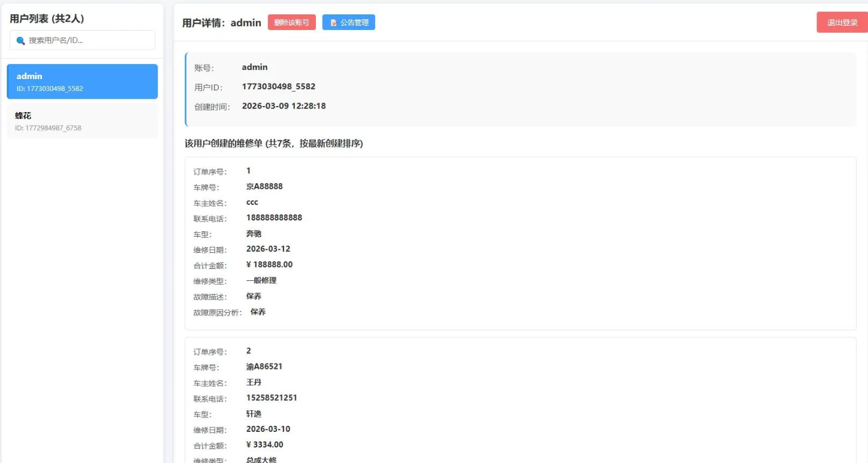Click license plate 渝A86521 in order 2
Screen dimensions: 868x463
click(264, 366)
